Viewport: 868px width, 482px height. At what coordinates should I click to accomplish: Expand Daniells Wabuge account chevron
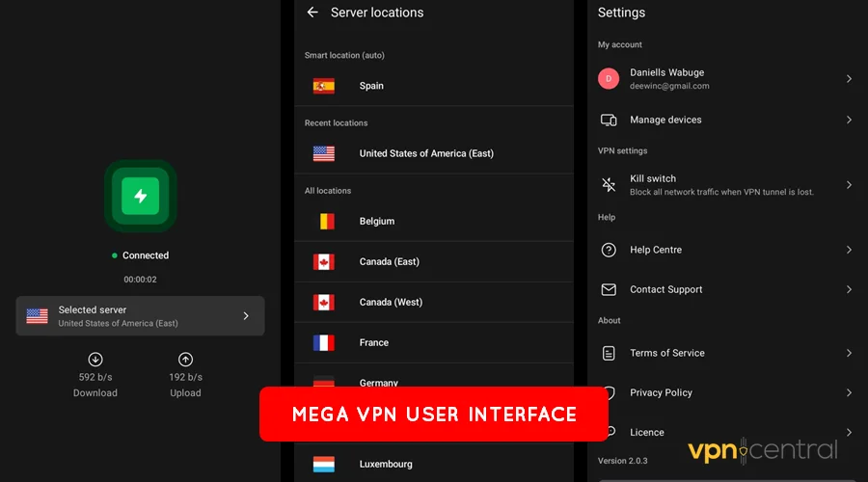pos(849,79)
